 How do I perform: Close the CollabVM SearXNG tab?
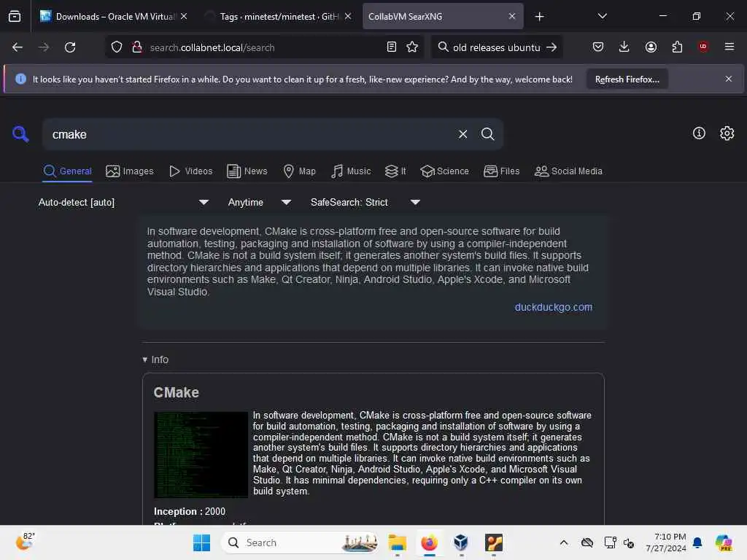tap(511, 16)
